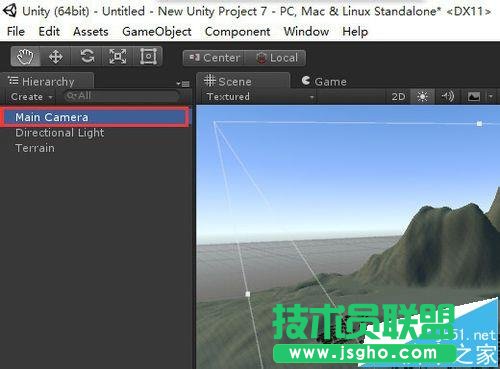Open the Edit menu

pos(49,32)
